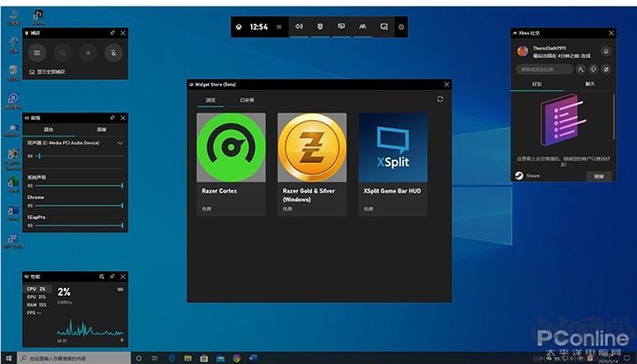Viewport: 637px width, 364px height.
Task: Open Microsoft Store from taskbar
Action: coord(204,359)
